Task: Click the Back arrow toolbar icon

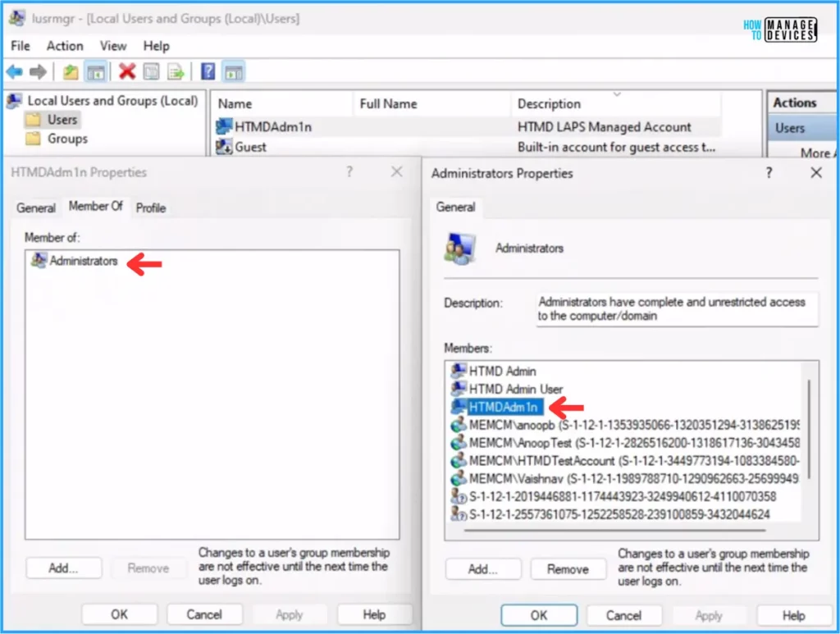Action: [x=15, y=71]
